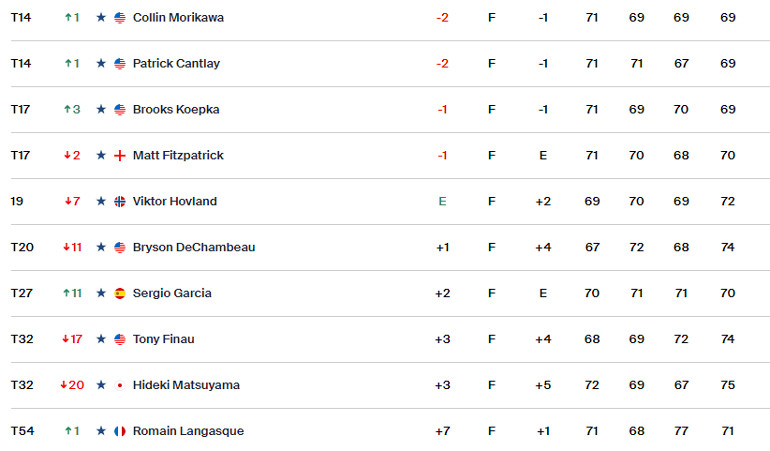This screenshot has width=770, height=451.
Task: Click the star icon beside Hideki Matsuyama
Action: click(x=101, y=385)
